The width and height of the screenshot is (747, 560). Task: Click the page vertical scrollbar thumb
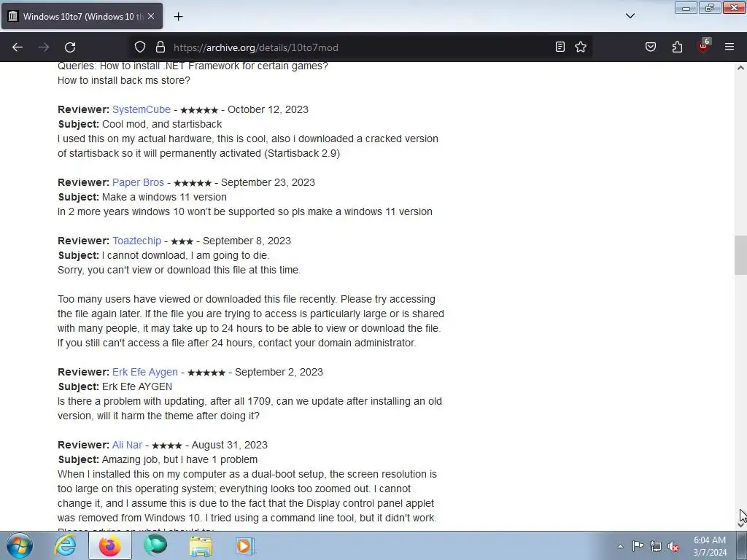740,255
